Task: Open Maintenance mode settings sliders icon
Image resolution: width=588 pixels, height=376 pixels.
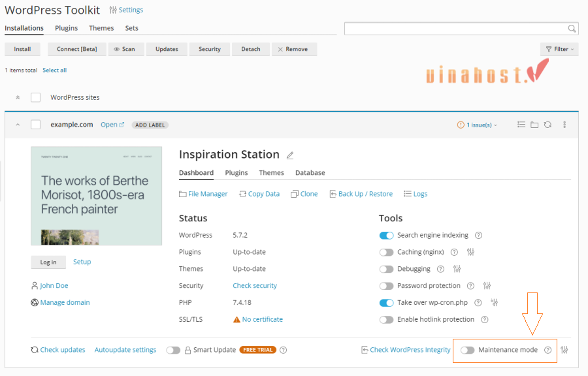Action: 564,350
